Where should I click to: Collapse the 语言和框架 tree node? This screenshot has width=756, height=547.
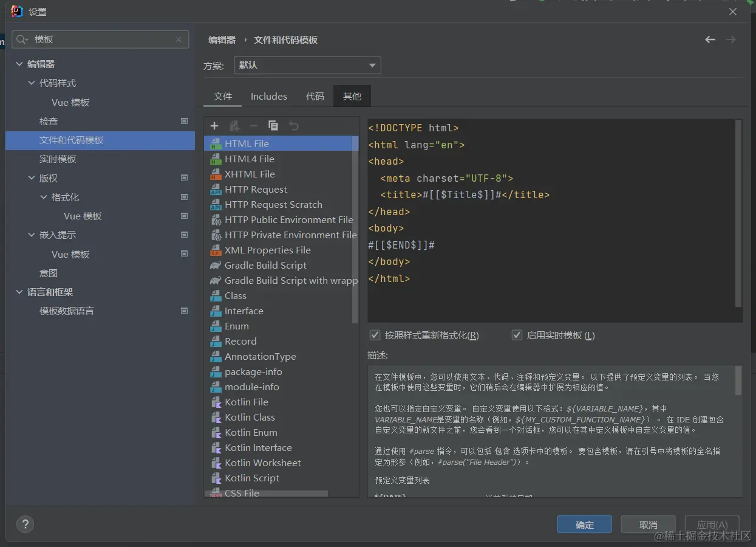pyautogui.click(x=19, y=292)
